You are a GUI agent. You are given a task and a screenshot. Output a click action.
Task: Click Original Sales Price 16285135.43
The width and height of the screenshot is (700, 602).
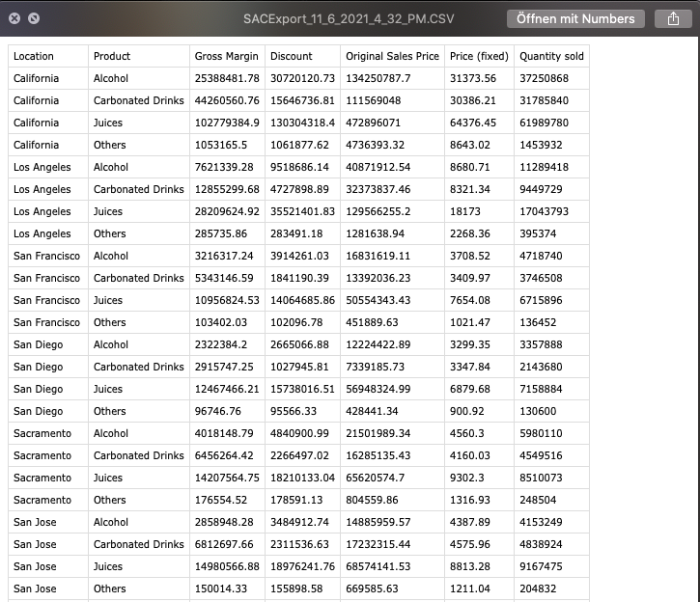point(378,455)
